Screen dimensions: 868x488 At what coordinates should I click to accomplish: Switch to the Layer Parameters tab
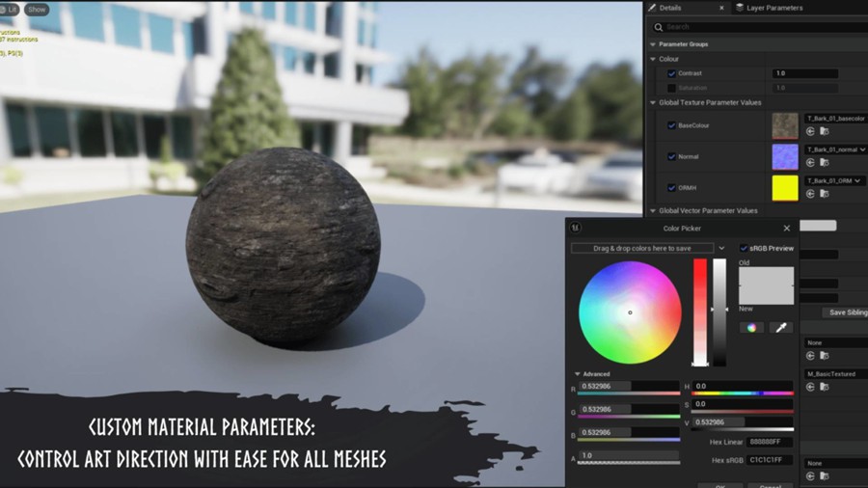[773, 8]
